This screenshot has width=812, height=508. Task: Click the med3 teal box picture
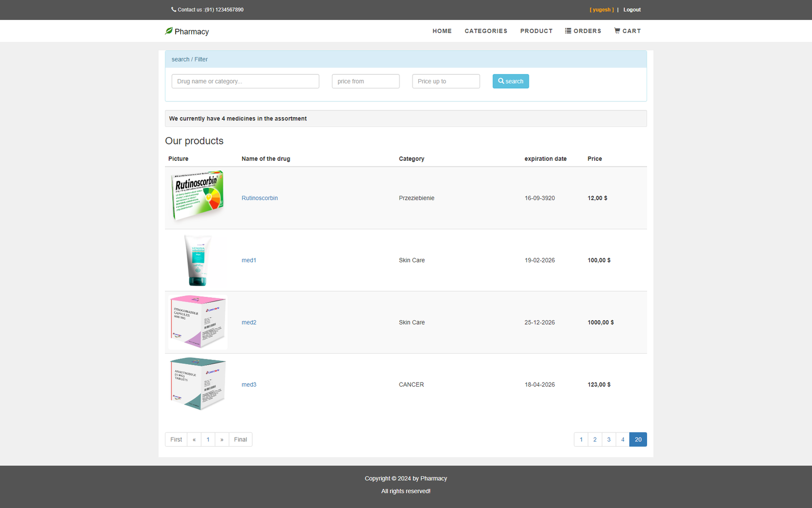pos(197,384)
